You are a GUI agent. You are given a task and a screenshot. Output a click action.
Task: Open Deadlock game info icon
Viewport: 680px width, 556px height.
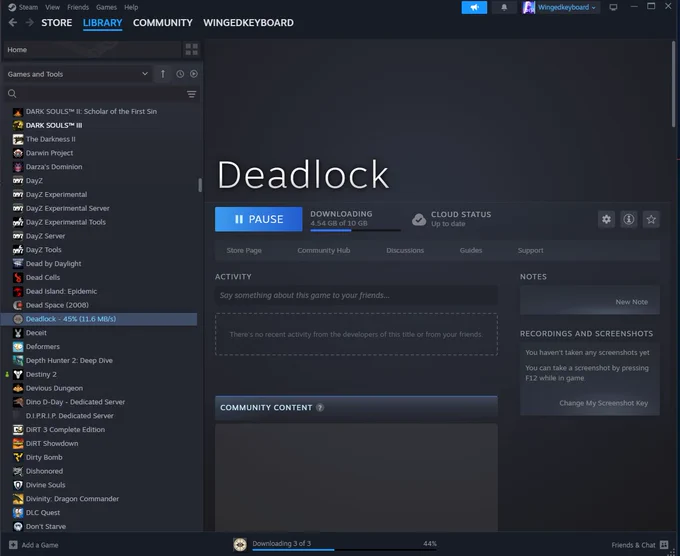point(629,219)
